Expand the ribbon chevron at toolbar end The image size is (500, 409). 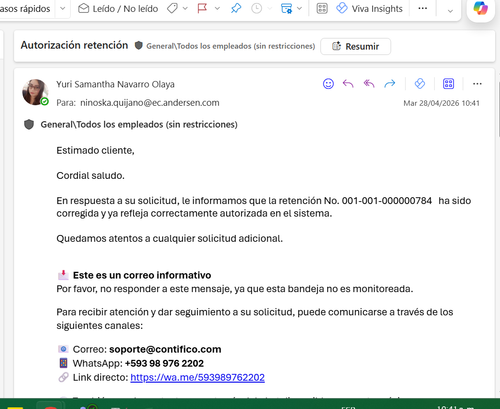pyautogui.click(x=450, y=11)
